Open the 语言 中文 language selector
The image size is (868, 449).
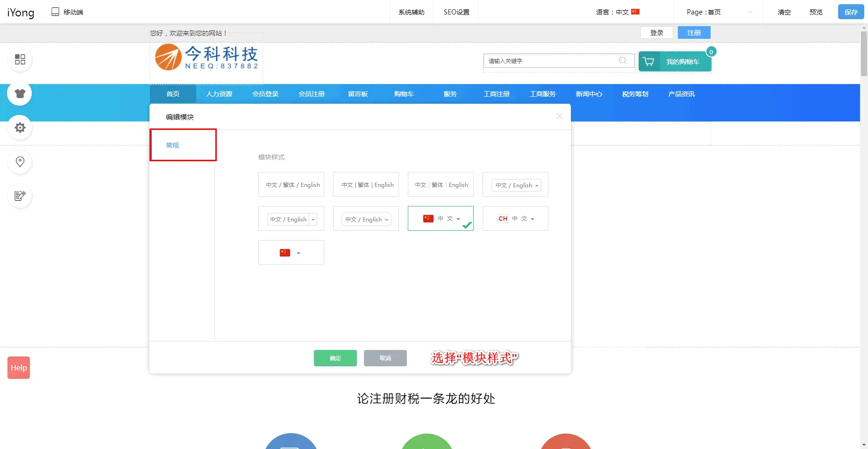coord(618,12)
